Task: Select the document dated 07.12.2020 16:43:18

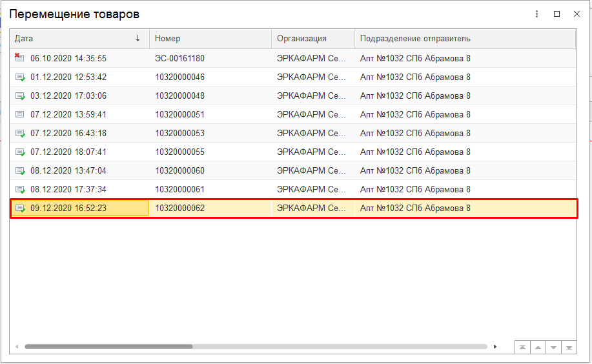Action: pyautogui.click(x=68, y=134)
